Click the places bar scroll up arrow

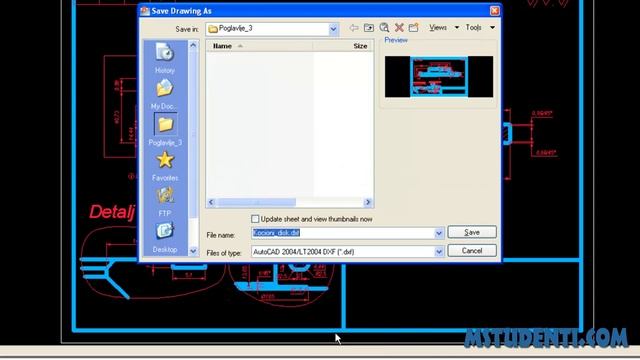(193, 45)
